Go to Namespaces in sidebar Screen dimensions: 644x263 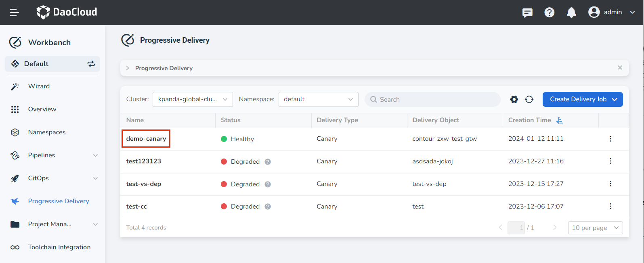pos(46,132)
